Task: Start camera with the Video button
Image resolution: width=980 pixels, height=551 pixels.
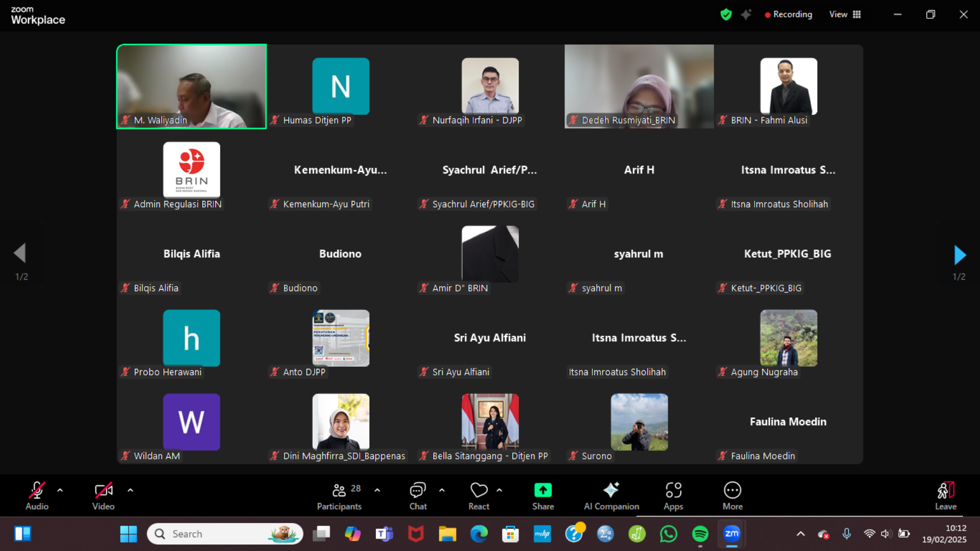Action: click(x=103, y=495)
